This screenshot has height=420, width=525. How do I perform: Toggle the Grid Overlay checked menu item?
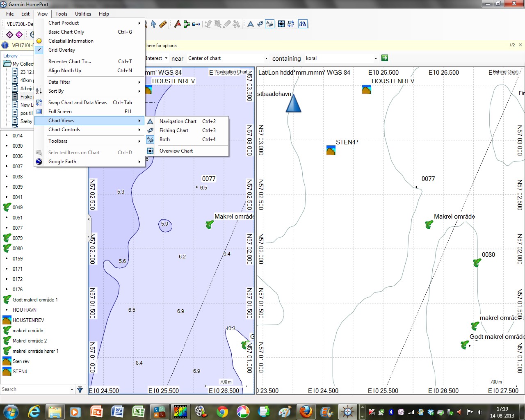click(90, 50)
